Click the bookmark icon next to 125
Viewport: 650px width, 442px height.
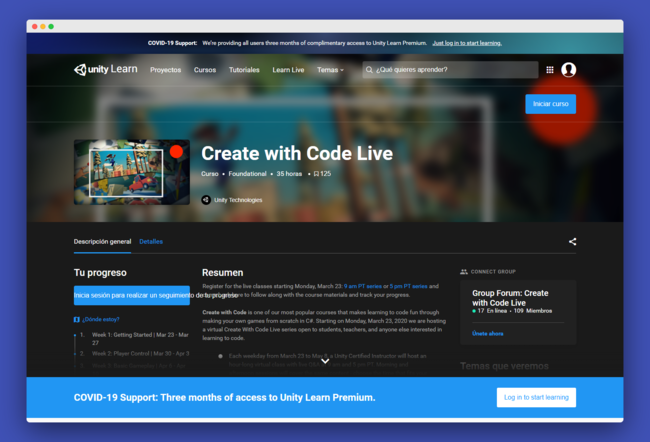[x=316, y=174]
